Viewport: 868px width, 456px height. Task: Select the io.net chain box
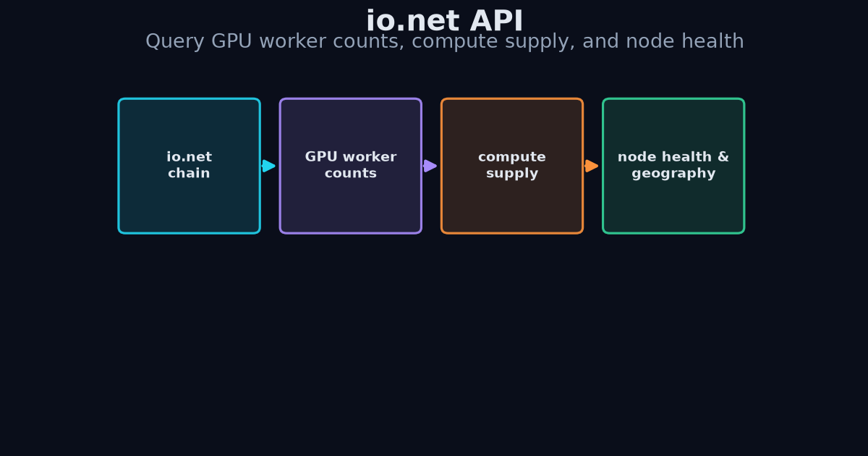pos(190,166)
